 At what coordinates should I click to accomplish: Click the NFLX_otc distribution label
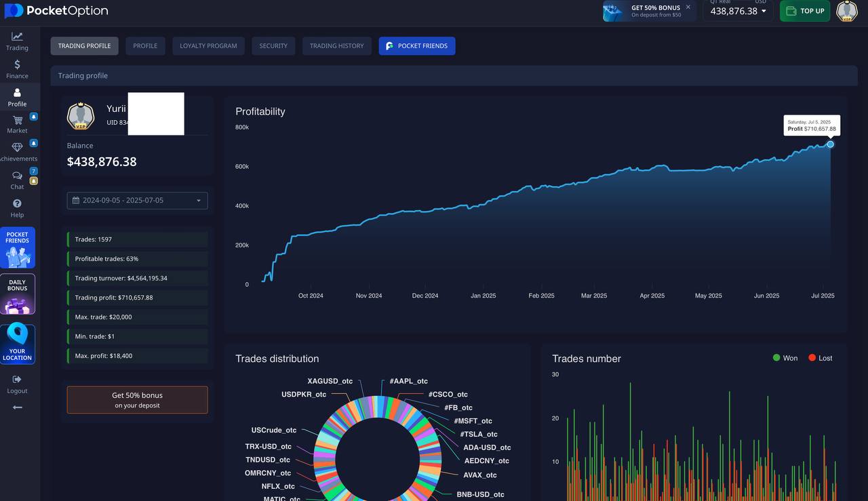click(x=278, y=486)
